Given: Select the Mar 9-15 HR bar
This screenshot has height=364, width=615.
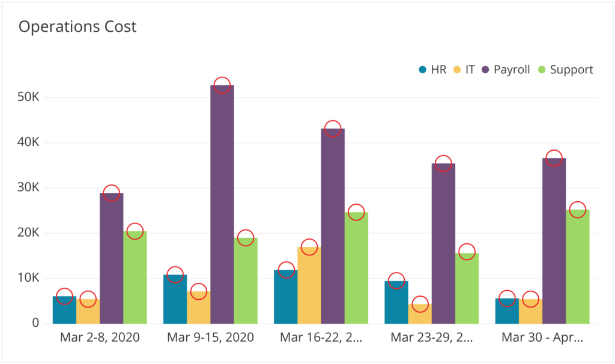Looking at the screenshot, I should click(175, 300).
